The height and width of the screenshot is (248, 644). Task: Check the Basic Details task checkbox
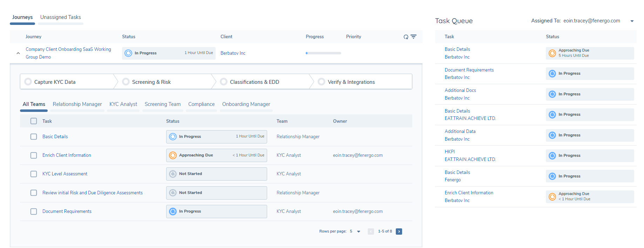[x=34, y=137]
